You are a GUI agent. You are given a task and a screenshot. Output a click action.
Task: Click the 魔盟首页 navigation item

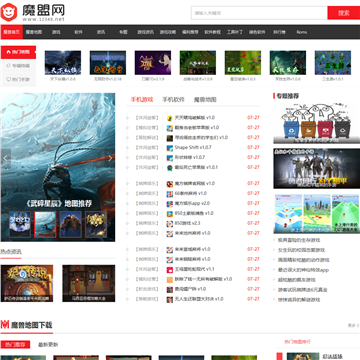click(x=11, y=32)
